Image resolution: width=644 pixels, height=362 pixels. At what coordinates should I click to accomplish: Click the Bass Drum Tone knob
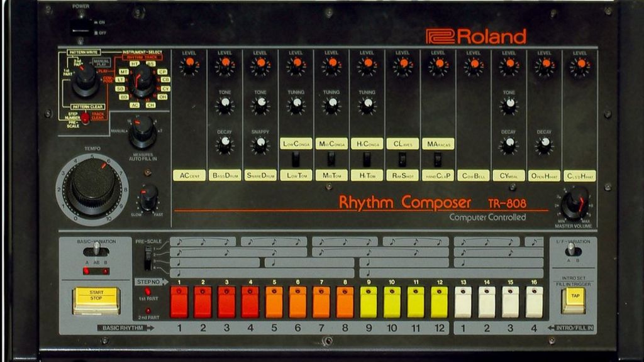225,105
